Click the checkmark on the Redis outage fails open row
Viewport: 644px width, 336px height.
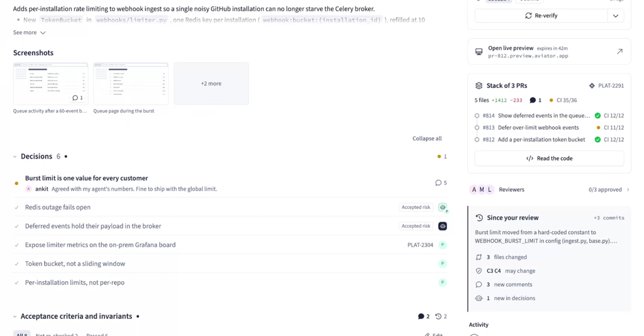coord(16,208)
